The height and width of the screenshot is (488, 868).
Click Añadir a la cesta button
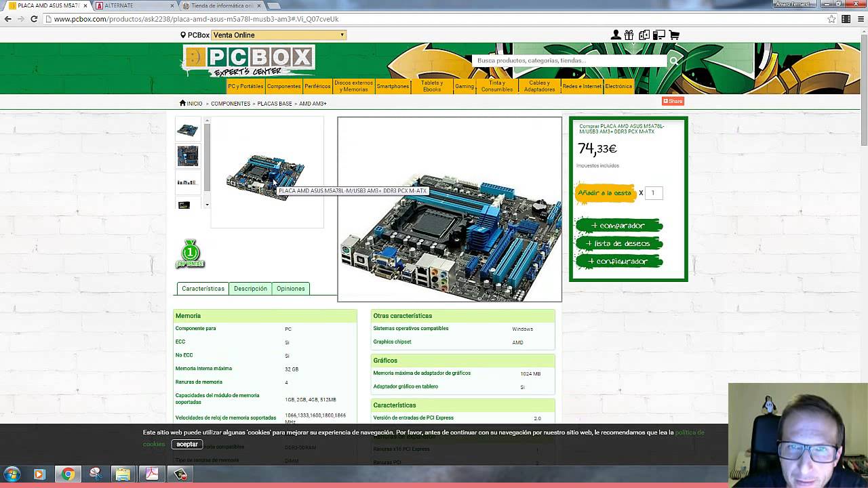tap(605, 193)
